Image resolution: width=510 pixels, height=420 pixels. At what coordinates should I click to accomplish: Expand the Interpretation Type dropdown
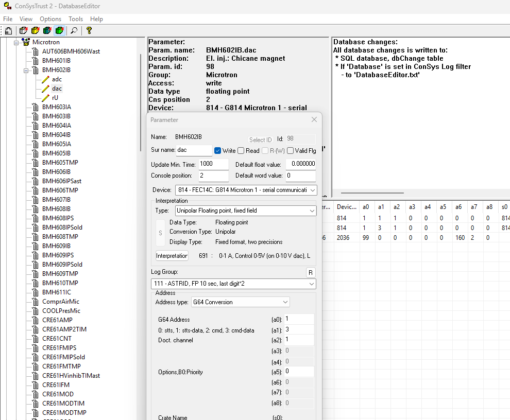coord(312,211)
